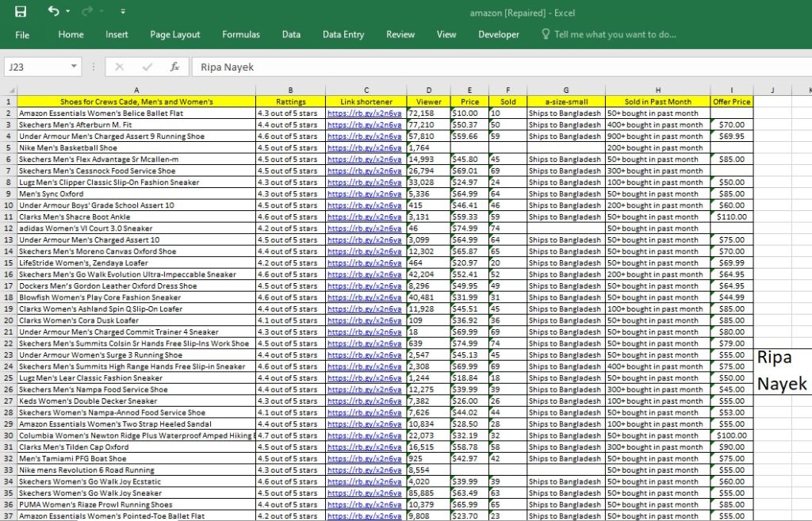This screenshot has height=521, width=812.
Task: Select column C header
Action: 366,90
